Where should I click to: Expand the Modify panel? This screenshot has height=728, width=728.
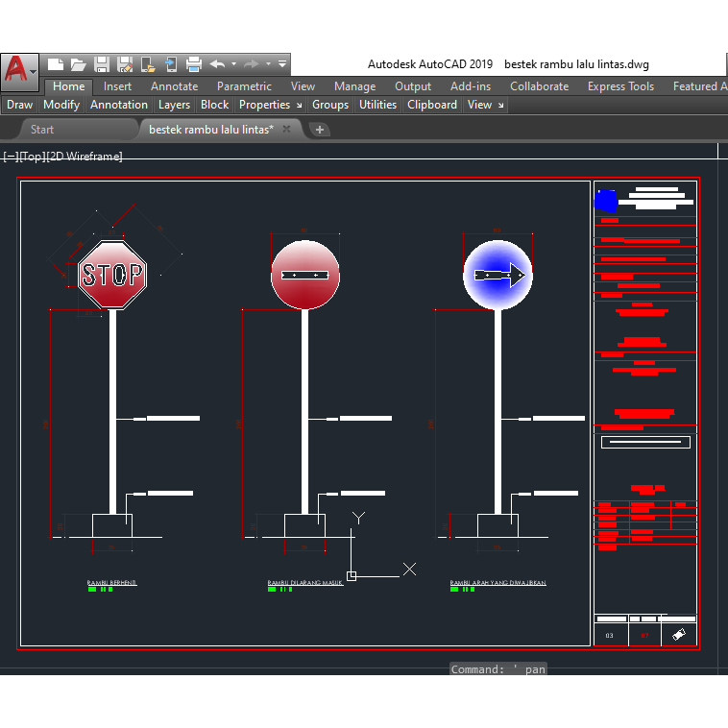pyautogui.click(x=61, y=105)
